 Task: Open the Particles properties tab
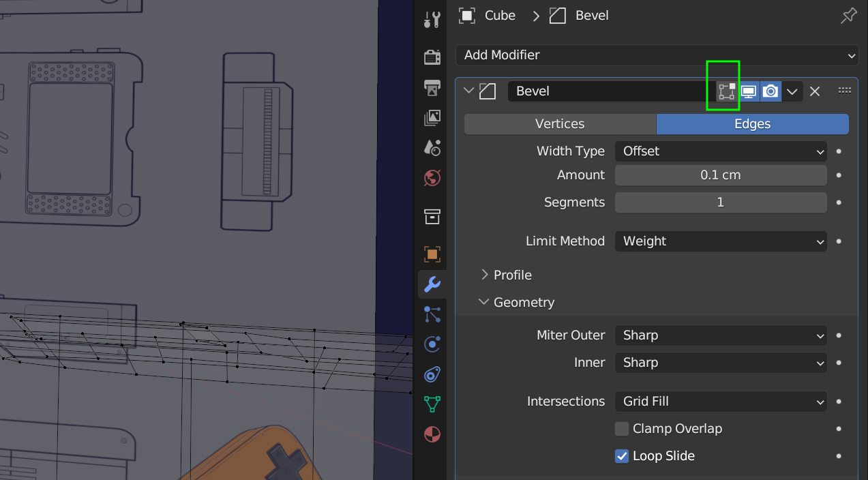(432, 314)
